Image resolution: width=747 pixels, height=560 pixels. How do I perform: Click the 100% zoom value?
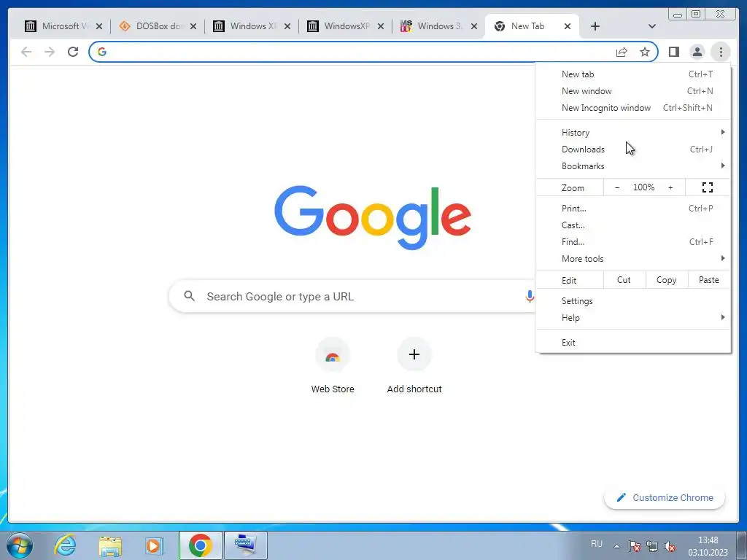tap(643, 187)
